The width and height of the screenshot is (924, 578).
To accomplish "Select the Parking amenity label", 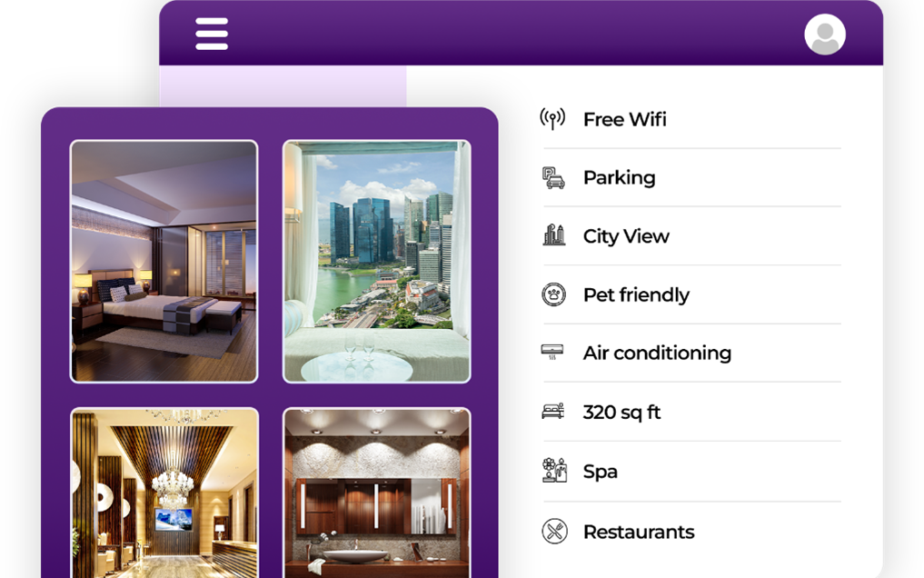I will (x=620, y=178).
